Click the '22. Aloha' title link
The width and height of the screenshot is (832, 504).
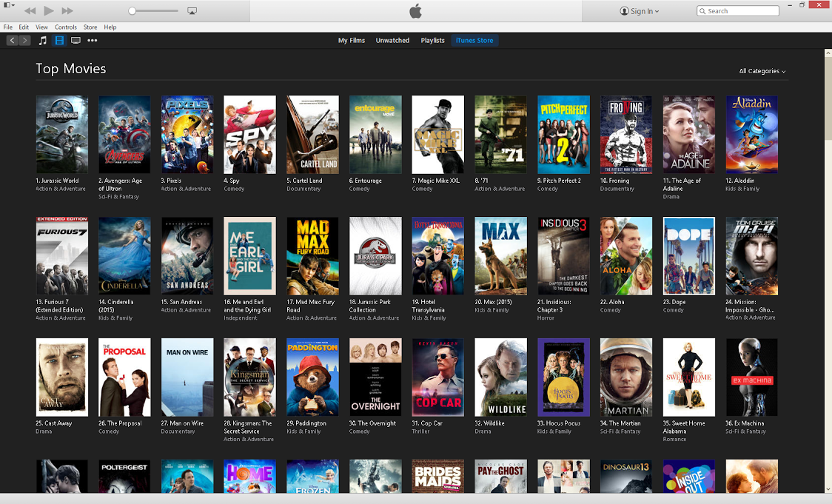click(x=612, y=302)
